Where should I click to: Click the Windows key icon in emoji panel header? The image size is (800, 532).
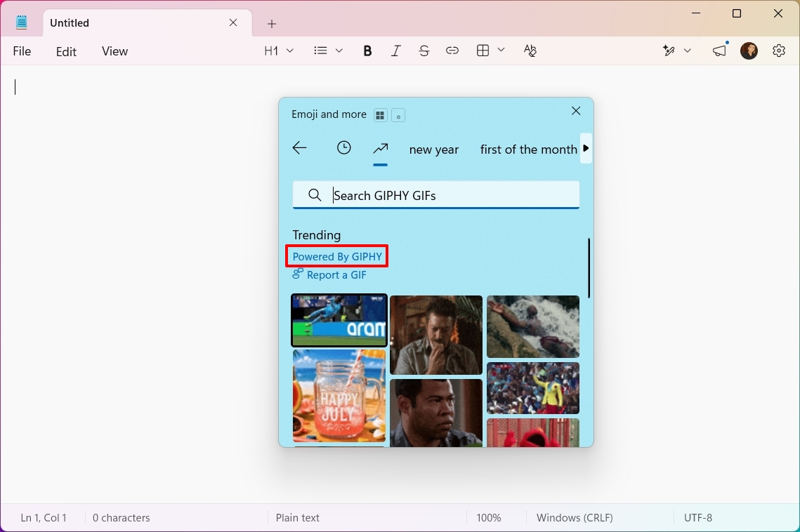point(380,115)
